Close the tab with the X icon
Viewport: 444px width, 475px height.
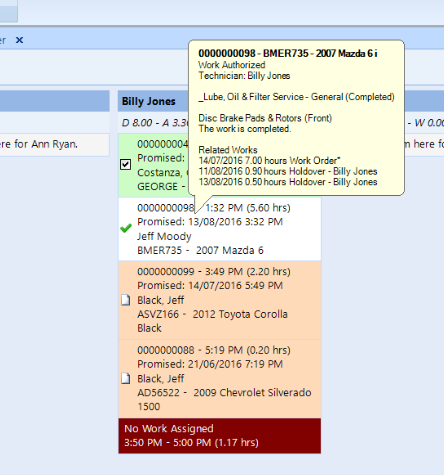click(x=20, y=40)
